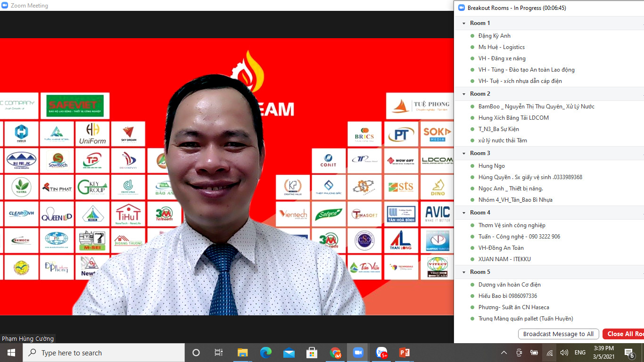Click the Meet Now tray icon

(519, 353)
